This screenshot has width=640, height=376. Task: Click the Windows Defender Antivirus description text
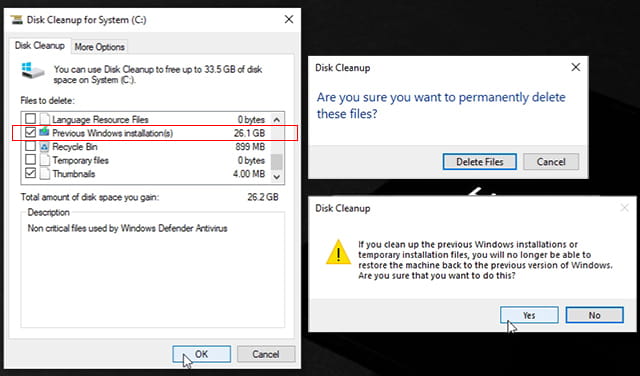(127, 228)
